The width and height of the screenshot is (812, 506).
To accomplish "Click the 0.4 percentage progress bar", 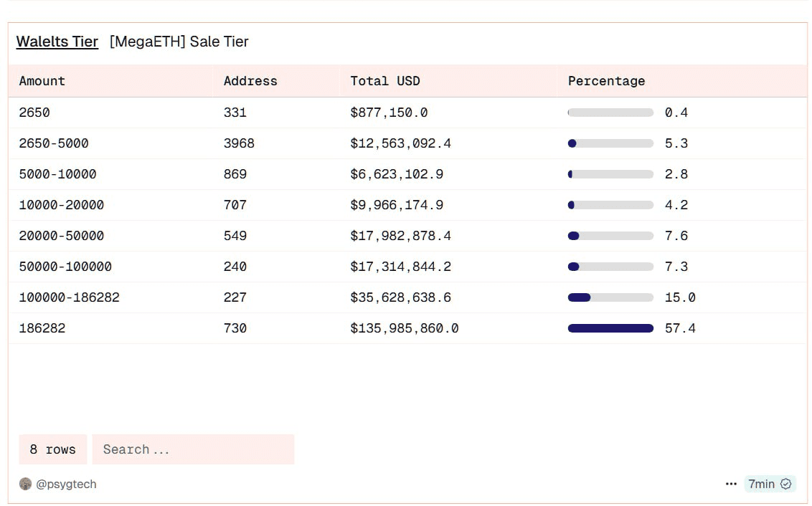I will 610,113.
